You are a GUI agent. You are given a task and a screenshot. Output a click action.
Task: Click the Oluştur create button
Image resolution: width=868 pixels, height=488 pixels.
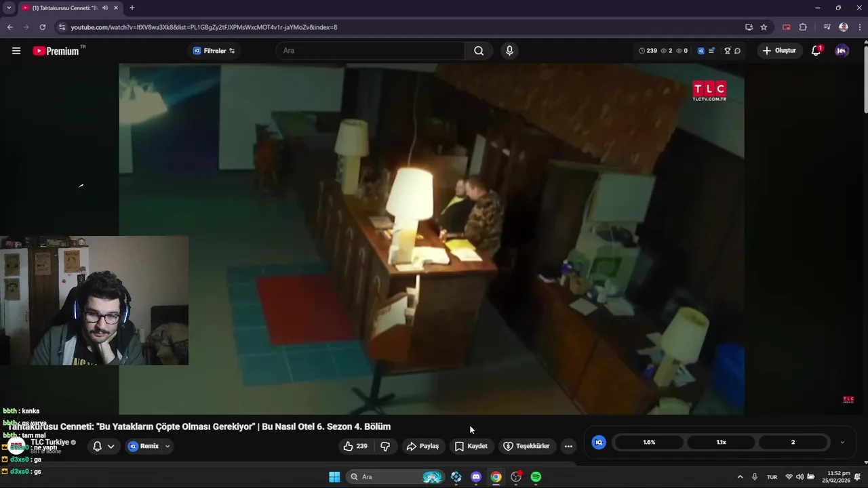pyautogui.click(x=780, y=51)
